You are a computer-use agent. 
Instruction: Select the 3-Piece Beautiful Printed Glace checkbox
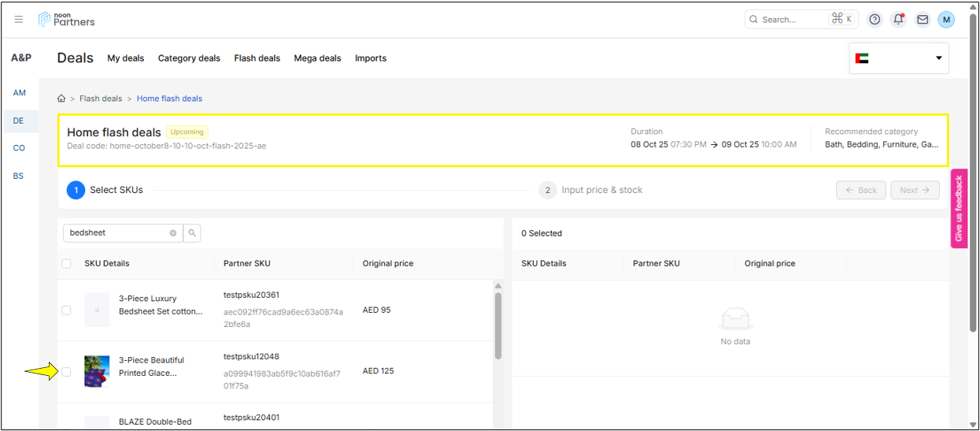[x=67, y=372]
